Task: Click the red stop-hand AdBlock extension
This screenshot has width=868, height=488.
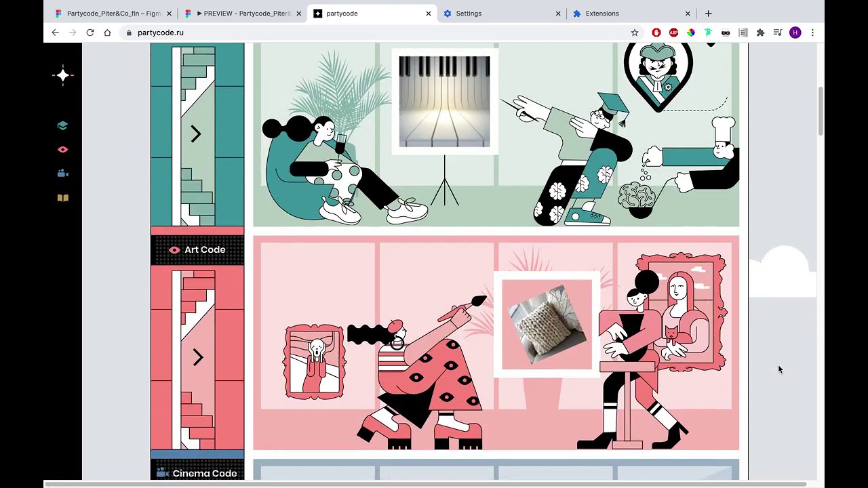Action: [656, 33]
